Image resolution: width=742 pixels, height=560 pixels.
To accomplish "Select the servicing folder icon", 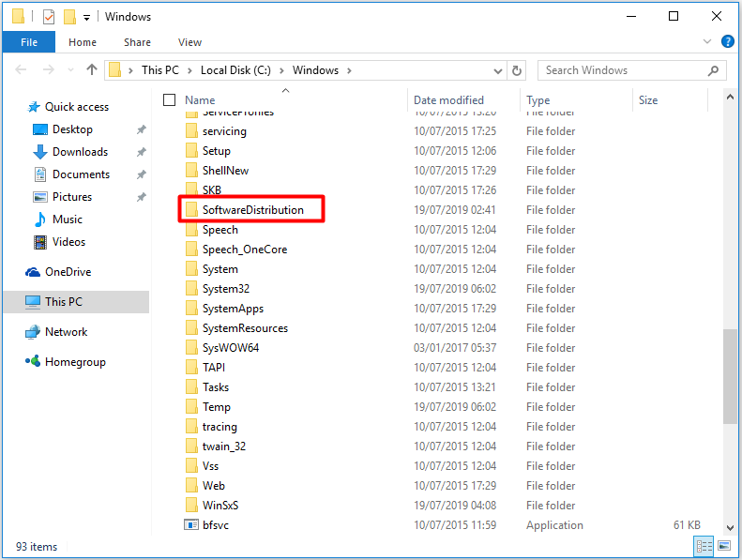I will (x=191, y=130).
